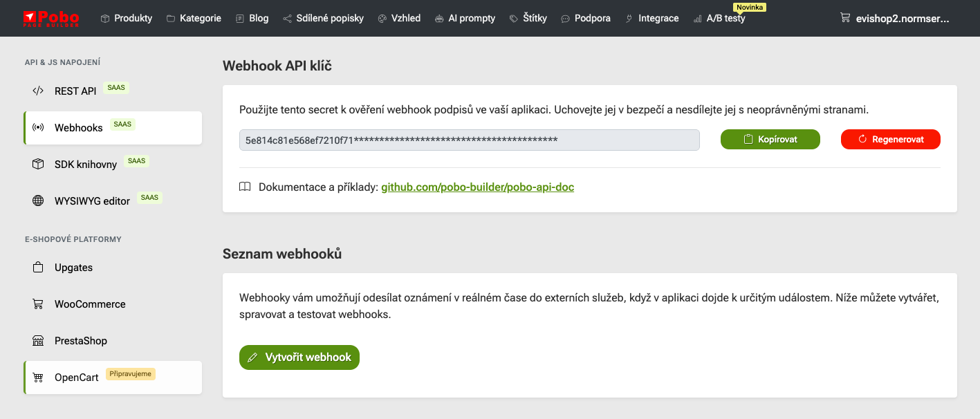Click the Upgates shopping bag icon
Image resolution: width=980 pixels, height=419 pixels.
(38, 268)
